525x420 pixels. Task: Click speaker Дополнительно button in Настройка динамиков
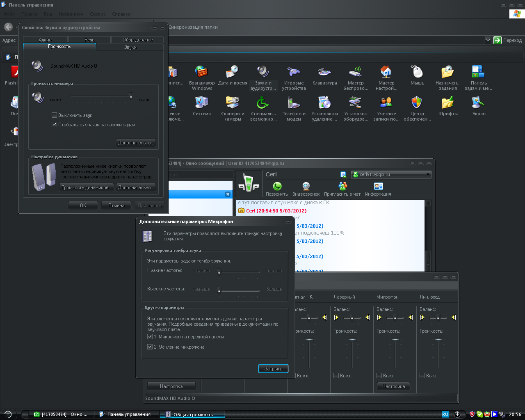136,187
